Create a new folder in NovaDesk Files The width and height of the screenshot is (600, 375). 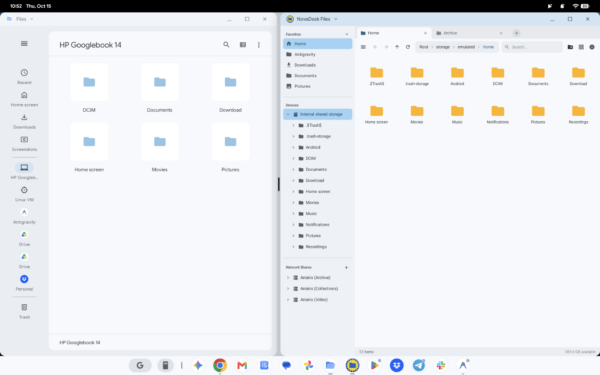(570, 47)
